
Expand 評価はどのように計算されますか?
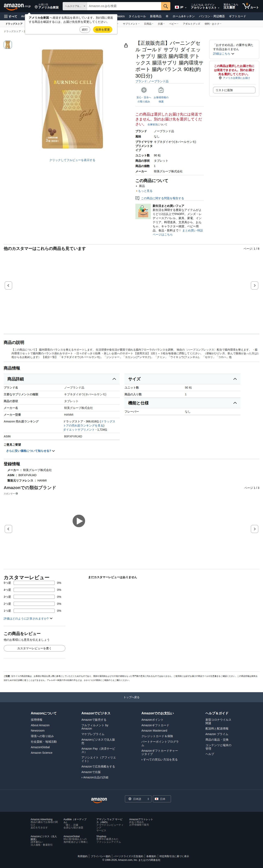(x=28, y=619)
